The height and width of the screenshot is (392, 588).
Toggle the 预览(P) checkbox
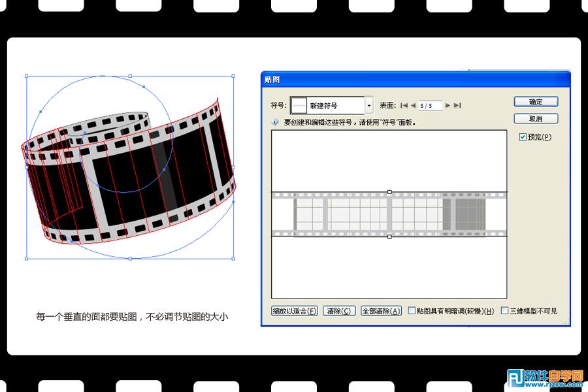(523, 137)
